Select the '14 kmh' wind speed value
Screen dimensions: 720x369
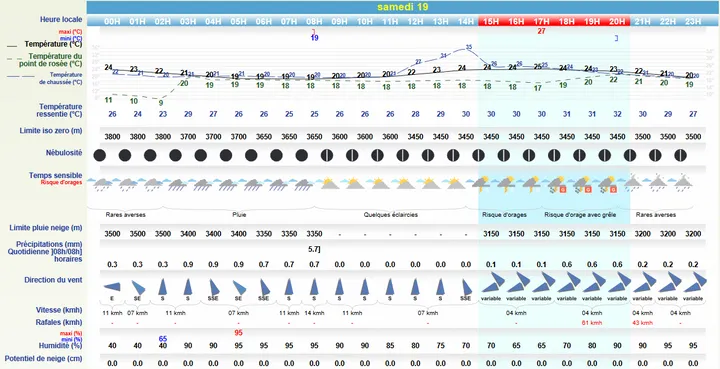pyautogui.click(x=314, y=313)
